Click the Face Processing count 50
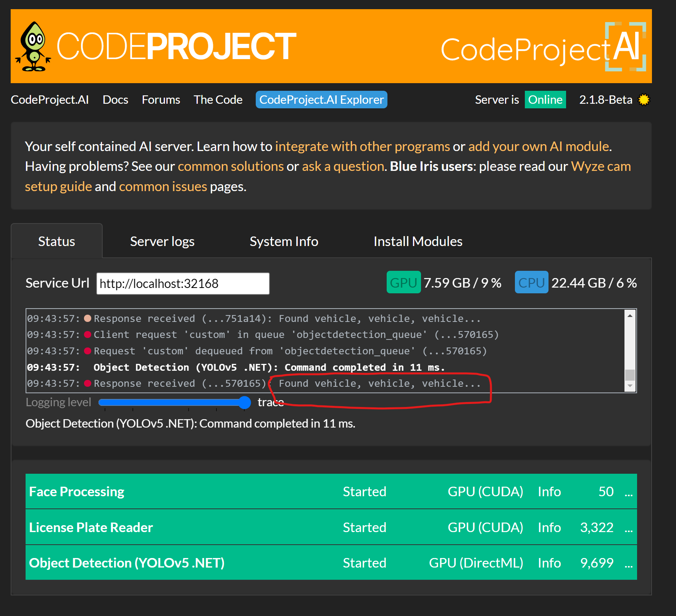The image size is (676, 616). [606, 491]
